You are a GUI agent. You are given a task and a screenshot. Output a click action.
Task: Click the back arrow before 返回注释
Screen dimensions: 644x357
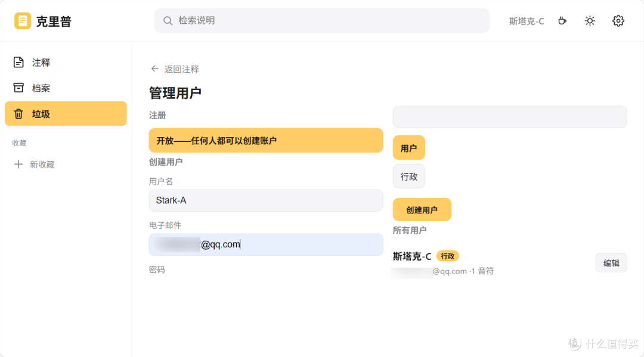155,69
